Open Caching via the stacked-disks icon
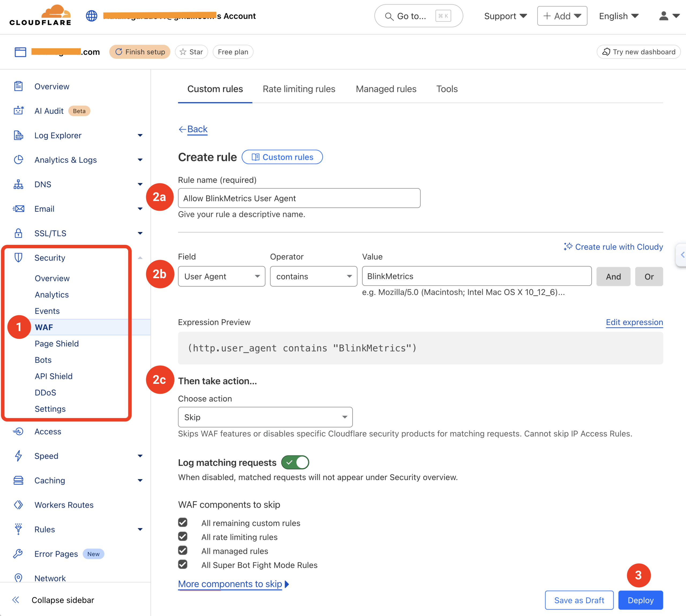The image size is (686, 616). point(18,480)
